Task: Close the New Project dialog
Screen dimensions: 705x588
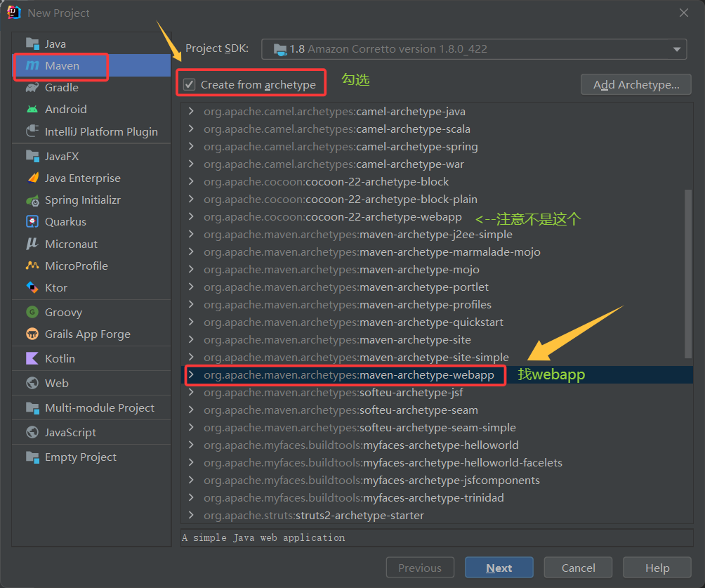Action: coord(684,13)
